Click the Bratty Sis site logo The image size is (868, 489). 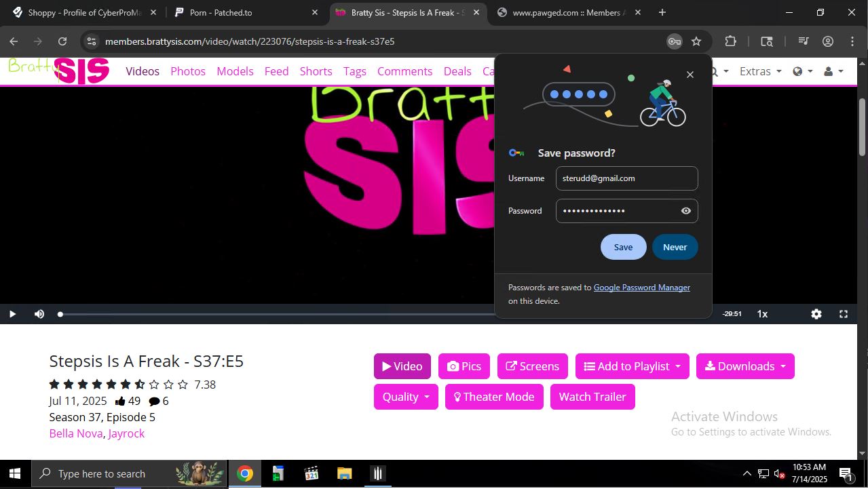(x=58, y=71)
